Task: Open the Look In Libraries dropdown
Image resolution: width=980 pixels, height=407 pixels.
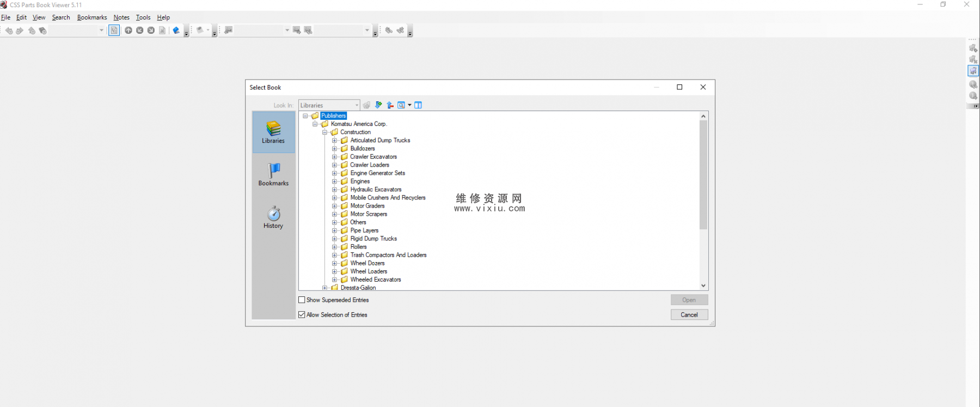Action: [329, 105]
